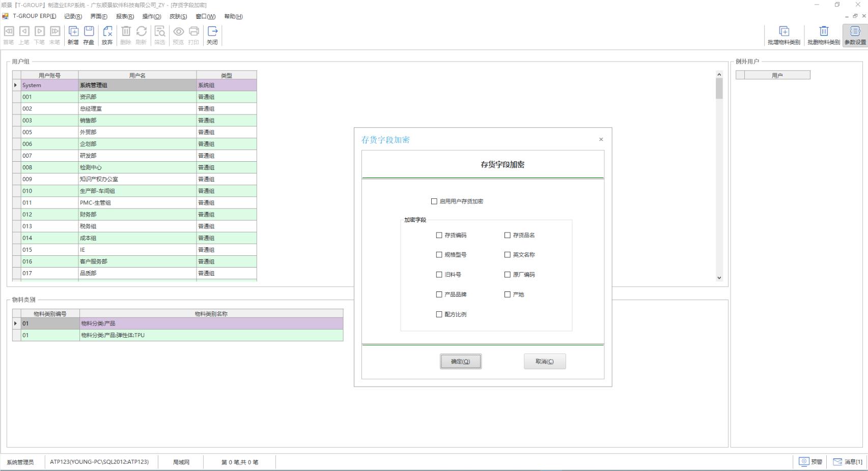
Task: Check the 存货编码 field checkbox
Action: [x=439, y=236]
